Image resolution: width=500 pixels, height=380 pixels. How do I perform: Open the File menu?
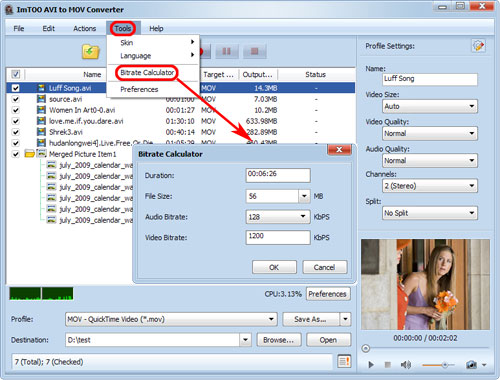coord(19,28)
